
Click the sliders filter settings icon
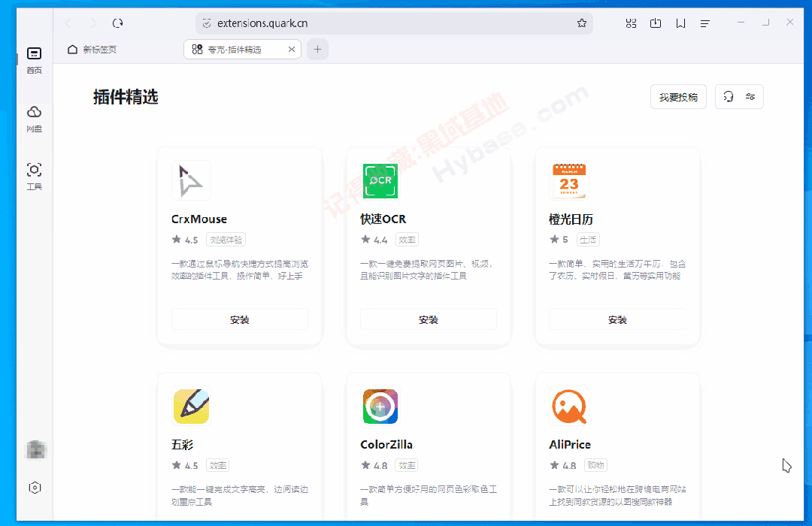coord(750,97)
